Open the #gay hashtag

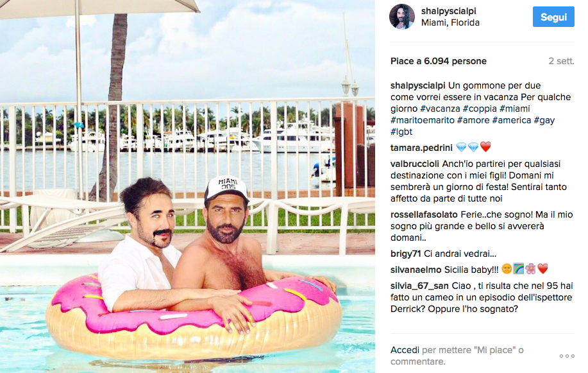coord(544,120)
